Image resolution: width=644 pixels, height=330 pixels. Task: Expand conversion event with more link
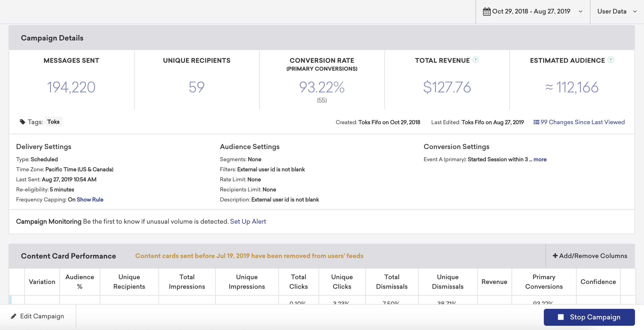(540, 159)
